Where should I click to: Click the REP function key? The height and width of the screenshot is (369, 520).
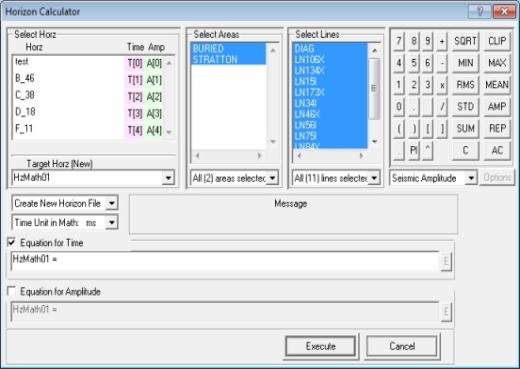point(497,129)
